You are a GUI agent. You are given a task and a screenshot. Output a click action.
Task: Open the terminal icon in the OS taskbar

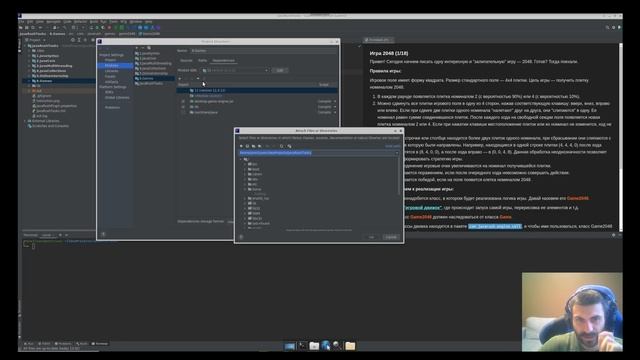(x=302, y=346)
